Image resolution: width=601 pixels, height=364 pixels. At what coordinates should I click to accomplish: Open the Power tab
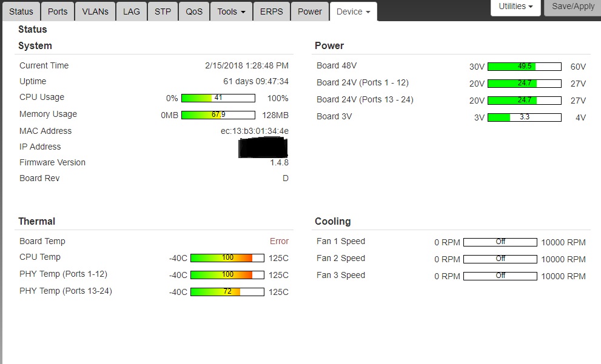click(309, 12)
